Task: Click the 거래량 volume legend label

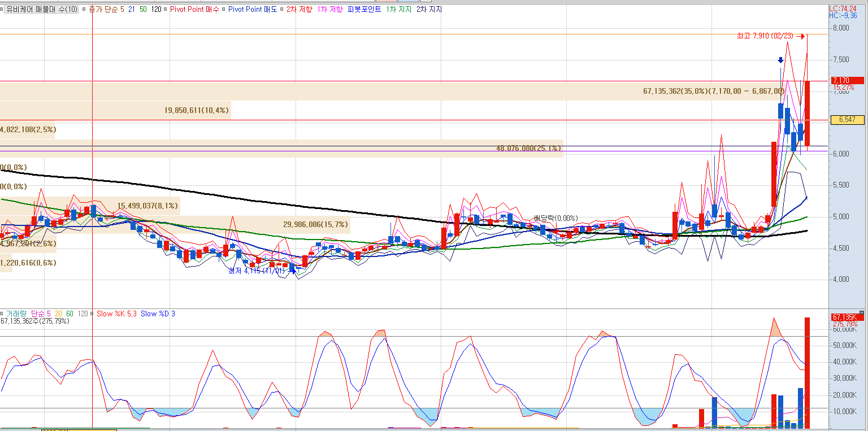Action: (16, 313)
